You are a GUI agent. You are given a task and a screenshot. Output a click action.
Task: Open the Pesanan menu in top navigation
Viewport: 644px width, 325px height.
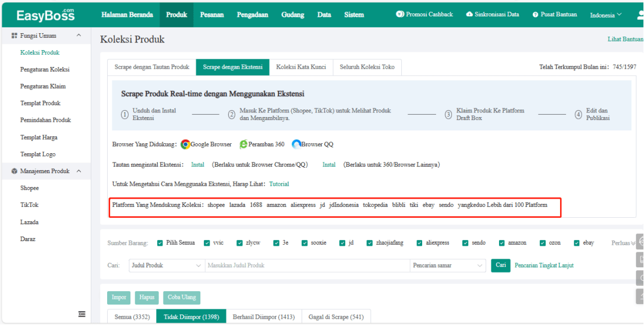point(212,15)
